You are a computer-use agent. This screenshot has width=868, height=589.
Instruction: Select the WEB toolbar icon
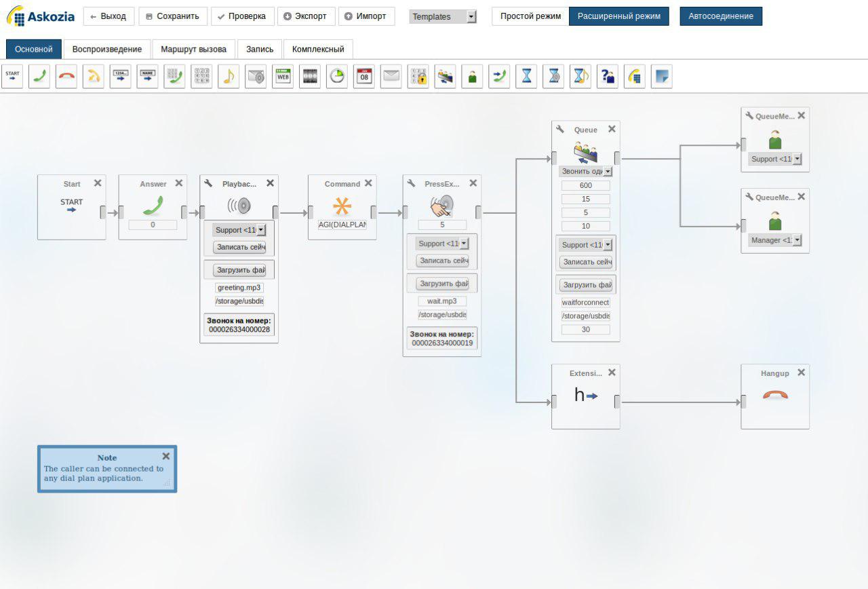click(x=283, y=77)
